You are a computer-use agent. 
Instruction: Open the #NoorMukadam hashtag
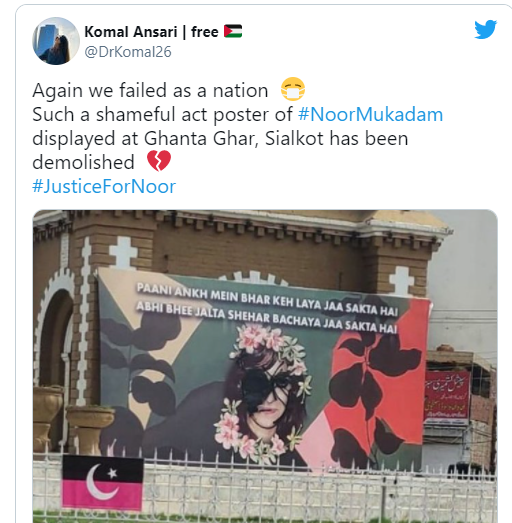[x=371, y=114]
